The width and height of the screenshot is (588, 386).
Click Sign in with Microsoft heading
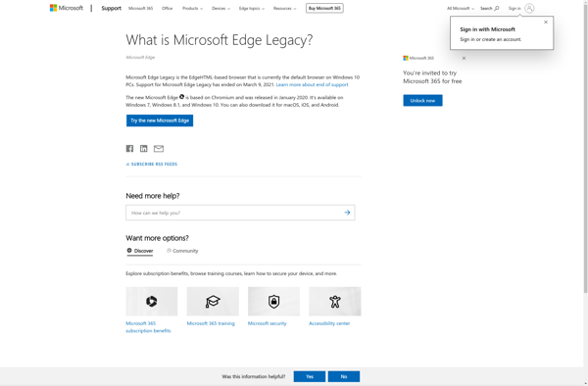click(487, 29)
